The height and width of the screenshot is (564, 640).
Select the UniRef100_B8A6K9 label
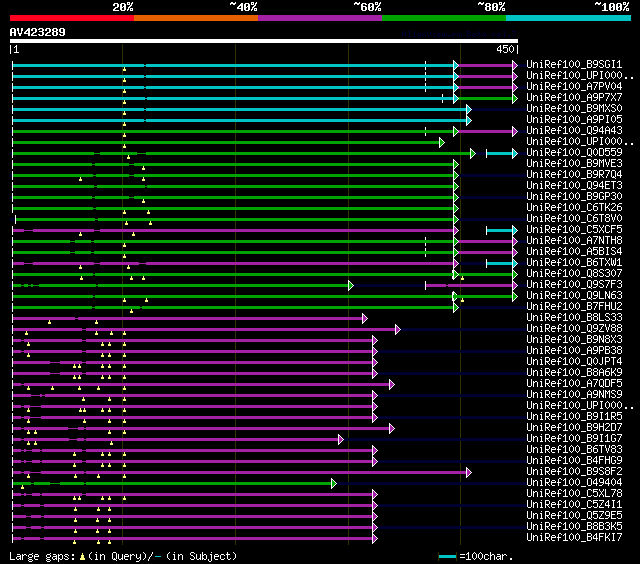pos(574,373)
